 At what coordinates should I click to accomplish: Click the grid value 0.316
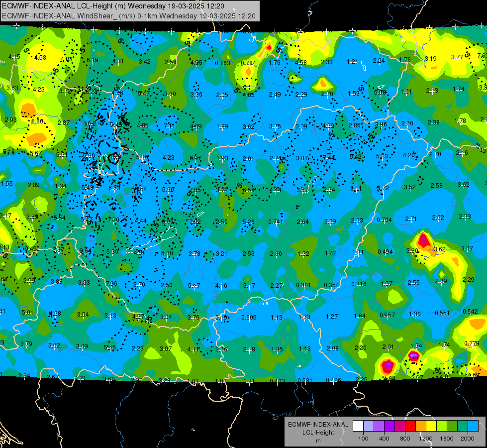click(359, 284)
